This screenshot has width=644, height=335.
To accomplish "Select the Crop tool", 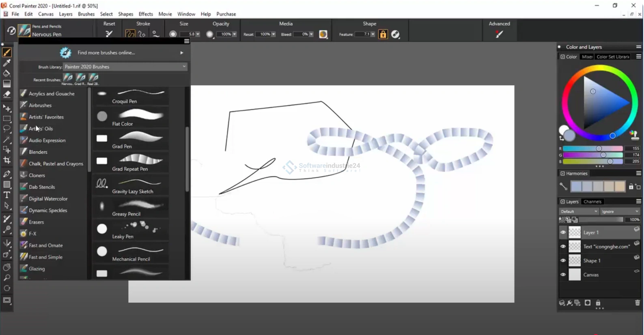I will pos(7,161).
